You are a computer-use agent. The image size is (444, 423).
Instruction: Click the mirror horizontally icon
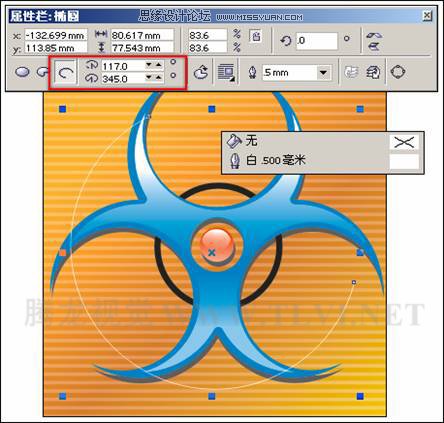coord(374,35)
